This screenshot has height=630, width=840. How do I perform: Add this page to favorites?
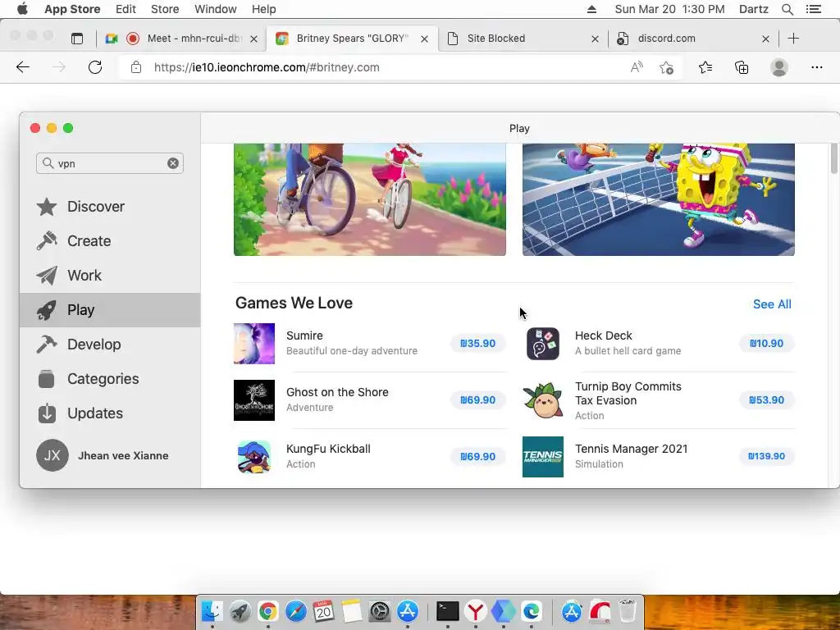pos(666,67)
